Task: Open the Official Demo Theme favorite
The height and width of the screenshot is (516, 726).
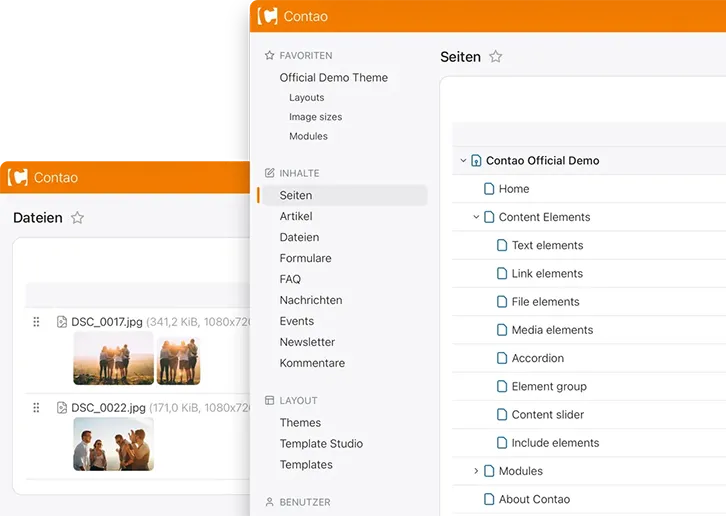Action: 334,77
